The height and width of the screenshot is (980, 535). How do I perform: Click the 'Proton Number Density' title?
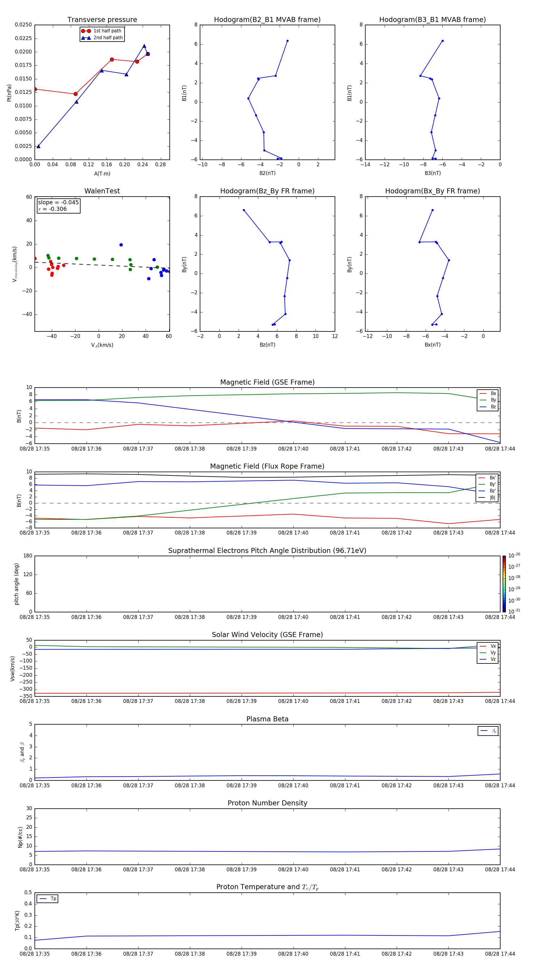point(267,803)
